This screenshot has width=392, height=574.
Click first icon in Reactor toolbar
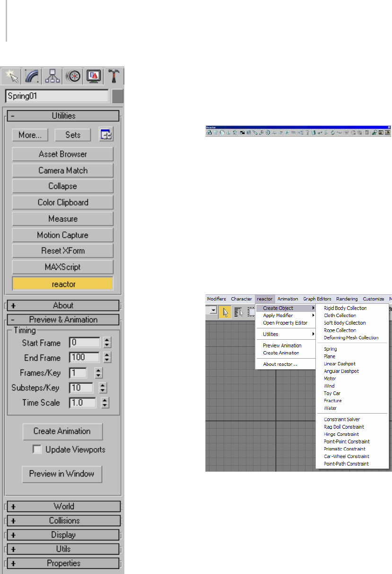click(x=209, y=132)
